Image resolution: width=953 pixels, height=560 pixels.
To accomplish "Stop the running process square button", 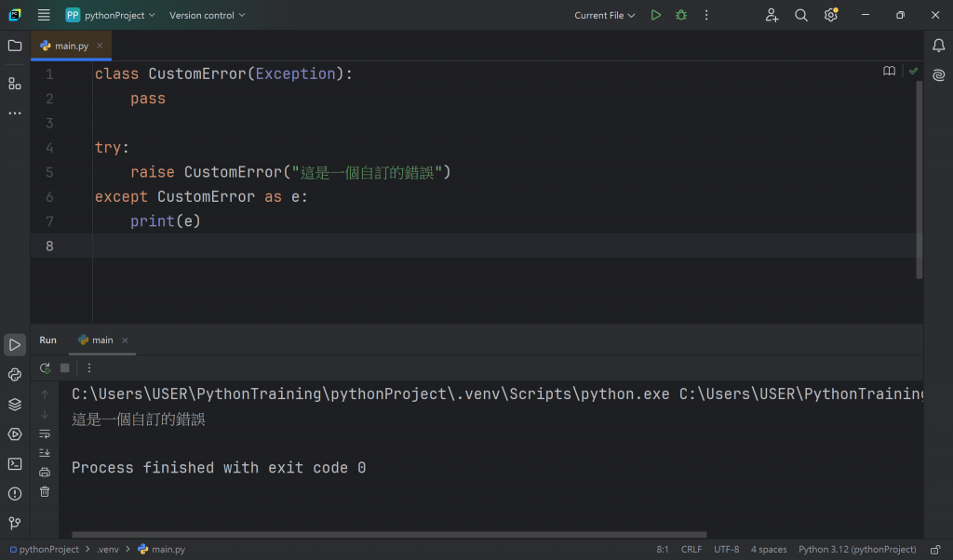I will click(x=65, y=368).
